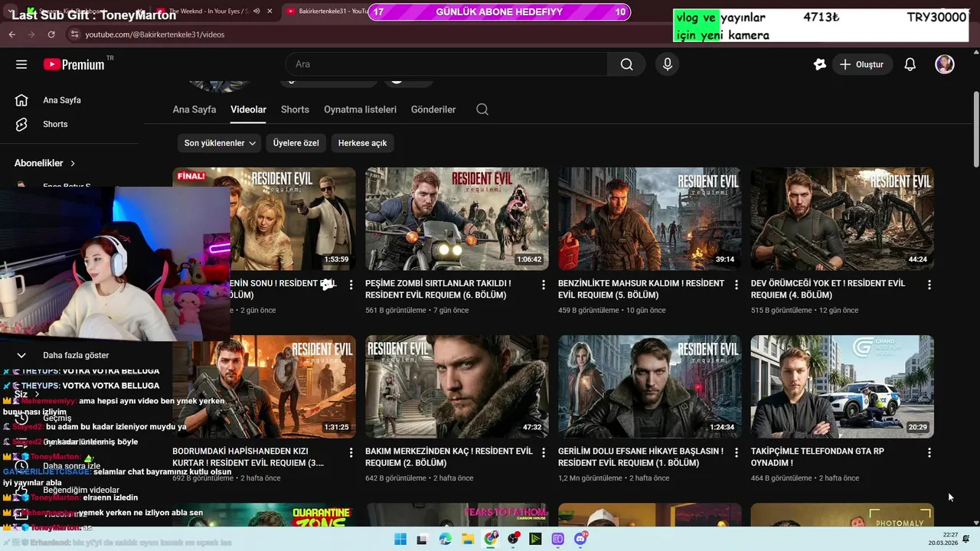Open options for the PEŞİME ZOMBİ SIRTLANLAR video
The width and height of the screenshot is (980, 551).
[544, 285]
